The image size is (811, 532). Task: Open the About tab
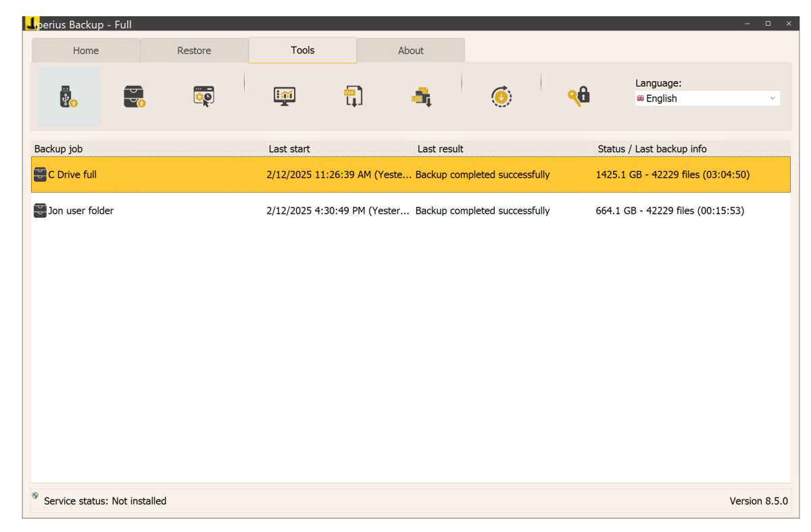pos(411,51)
